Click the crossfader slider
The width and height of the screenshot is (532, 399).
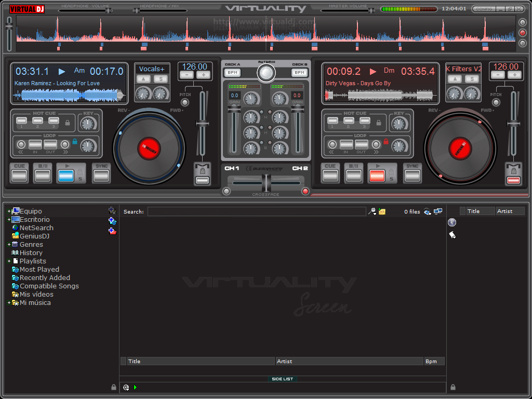pyautogui.click(x=267, y=183)
